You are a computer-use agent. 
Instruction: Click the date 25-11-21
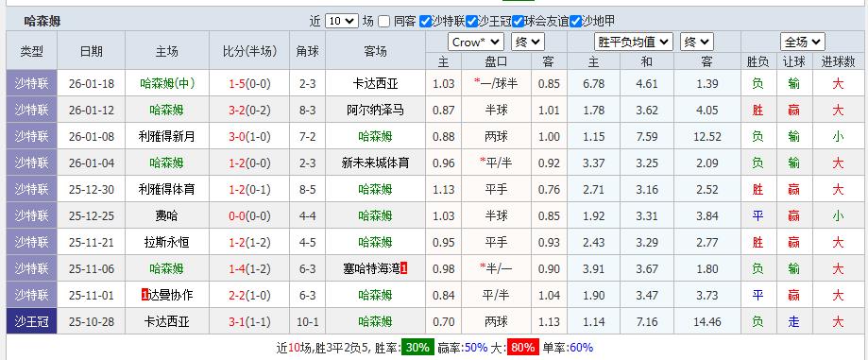point(92,242)
